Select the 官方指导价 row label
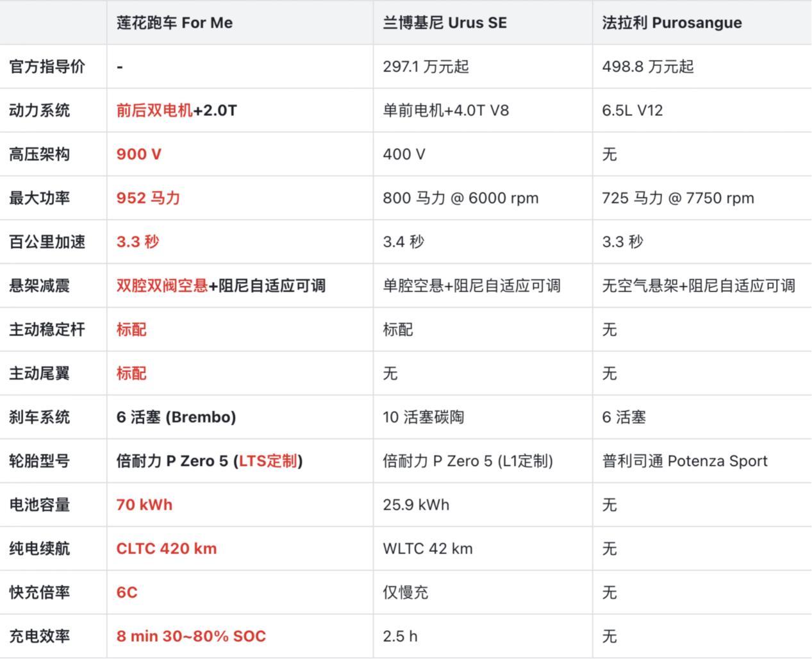Viewport: 812px width, 659px height. [47, 67]
